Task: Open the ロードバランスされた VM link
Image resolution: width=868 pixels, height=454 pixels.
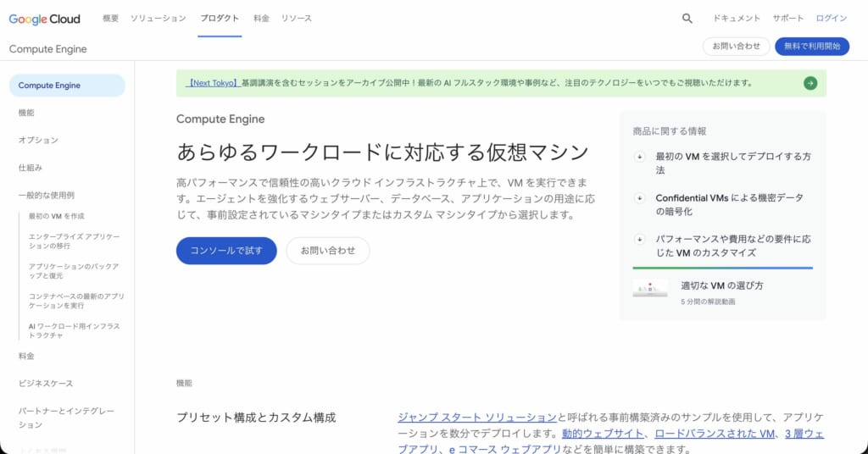Action: pos(715,434)
